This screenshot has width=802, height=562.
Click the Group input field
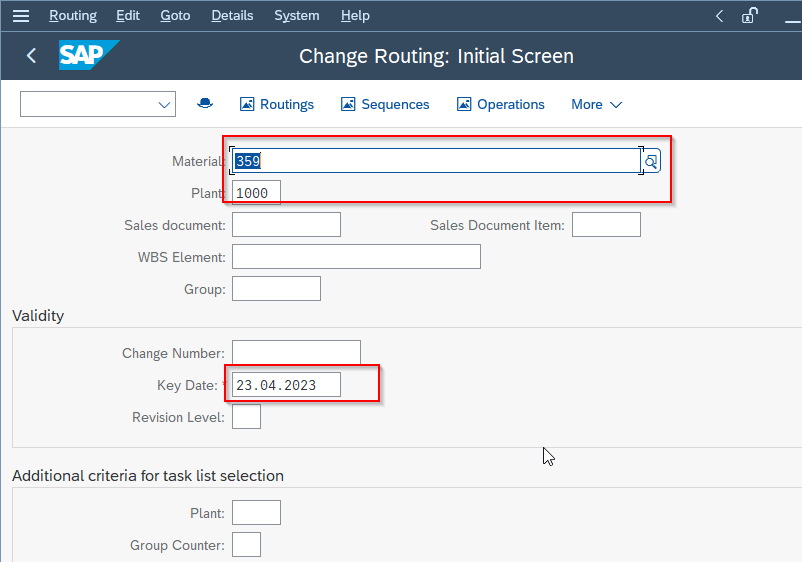click(x=276, y=288)
